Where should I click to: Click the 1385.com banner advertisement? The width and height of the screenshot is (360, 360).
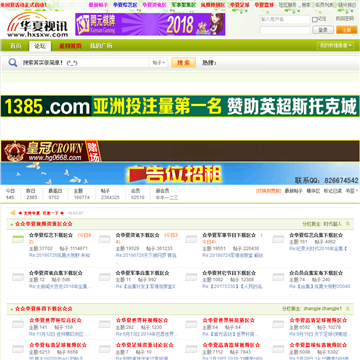(x=180, y=106)
